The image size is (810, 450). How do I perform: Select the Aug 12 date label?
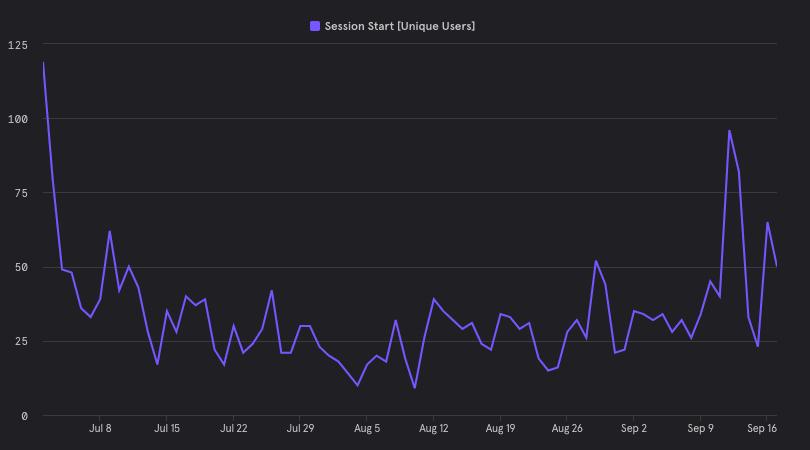(x=434, y=428)
